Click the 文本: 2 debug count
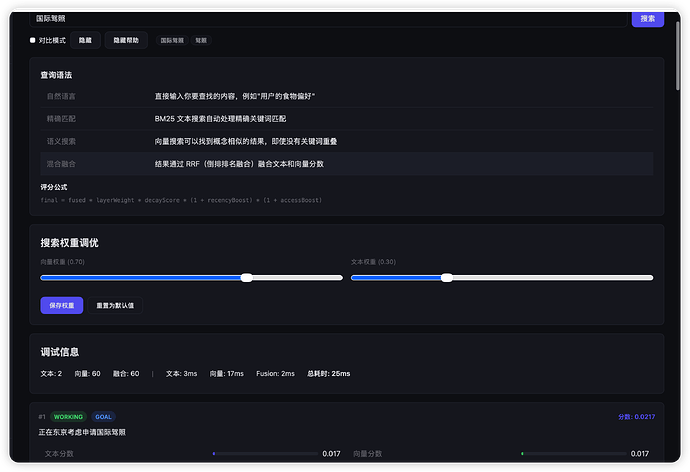This screenshot has height=472, width=690. click(x=51, y=373)
